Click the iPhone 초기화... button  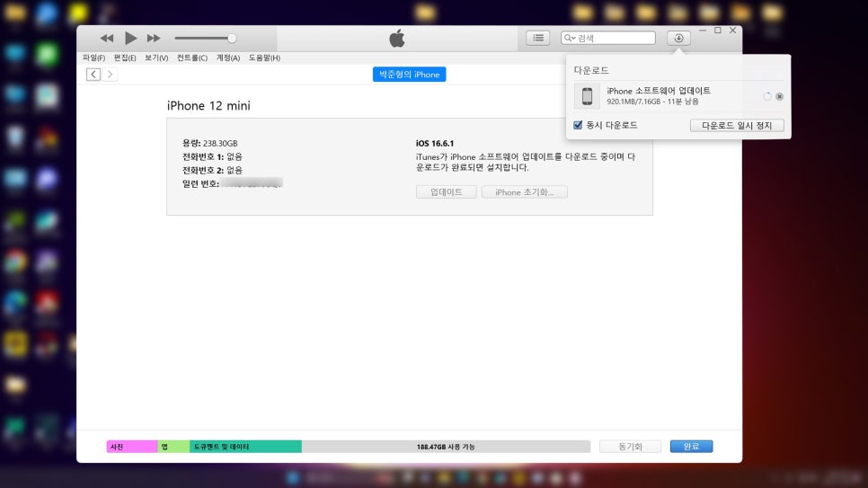[524, 192]
